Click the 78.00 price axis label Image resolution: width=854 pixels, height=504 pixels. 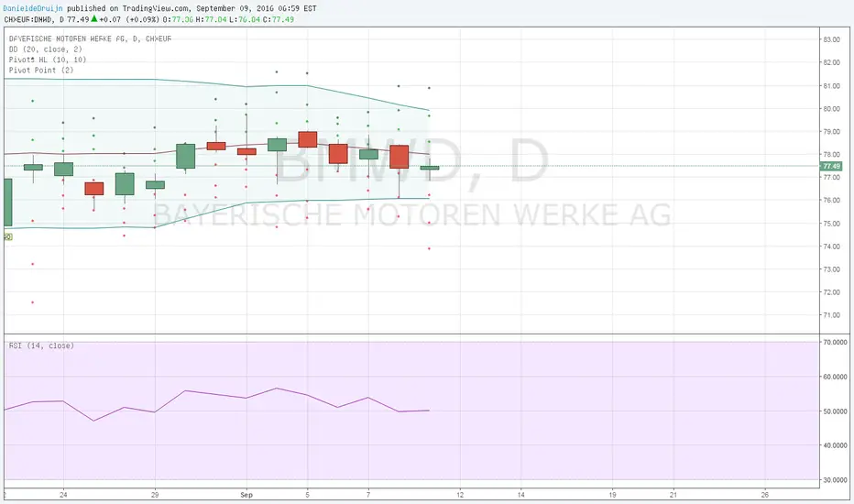coord(831,155)
